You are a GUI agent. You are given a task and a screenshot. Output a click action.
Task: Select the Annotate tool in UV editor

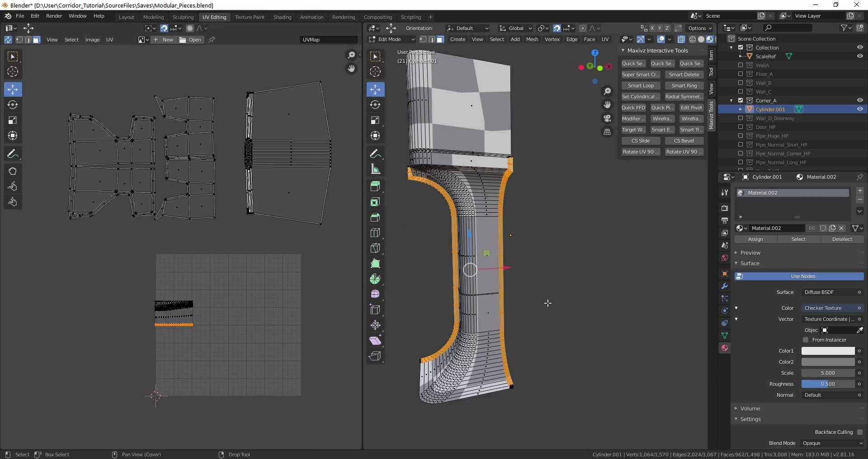(x=13, y=154)
